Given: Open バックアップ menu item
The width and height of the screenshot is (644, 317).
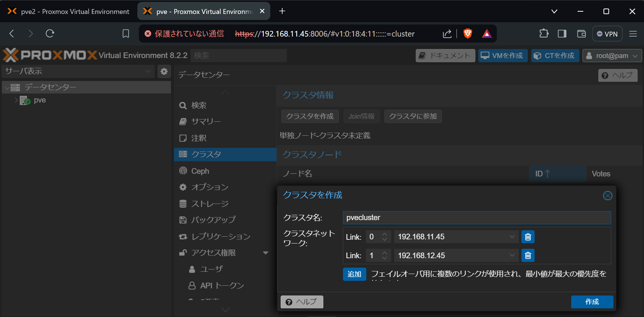Looking at the screenshot, I should point(225,220).
